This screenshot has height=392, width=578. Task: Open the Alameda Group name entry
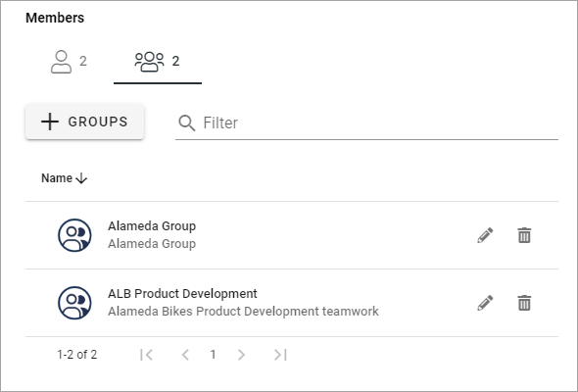click(152, 226)
